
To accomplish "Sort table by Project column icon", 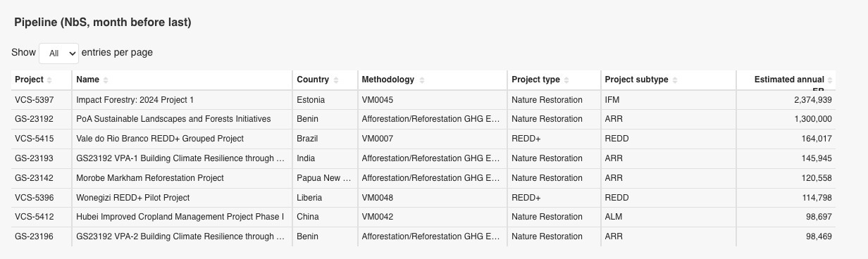I will click(49, 80).
